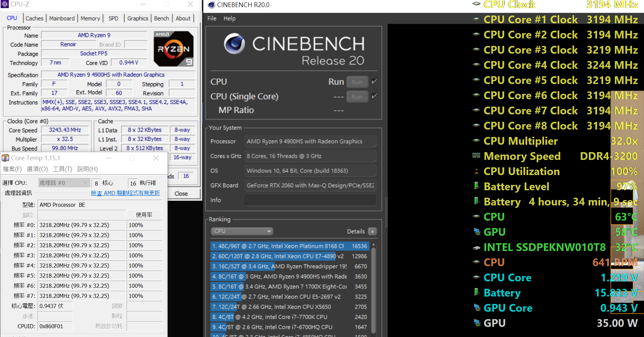Open the 檔案(F) menu in Core Temp
The height and width of the screenshot is (337, 644).
coord(12,169)
